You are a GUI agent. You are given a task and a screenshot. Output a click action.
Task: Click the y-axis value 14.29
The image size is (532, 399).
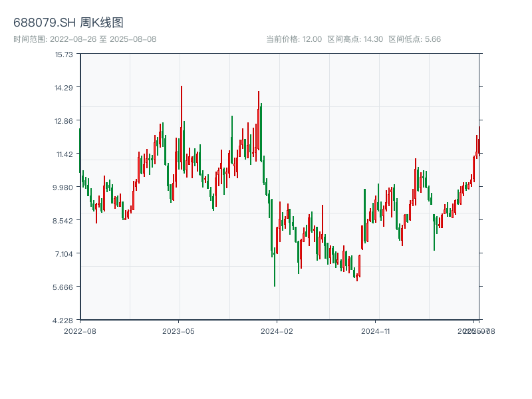click(64, 88)
